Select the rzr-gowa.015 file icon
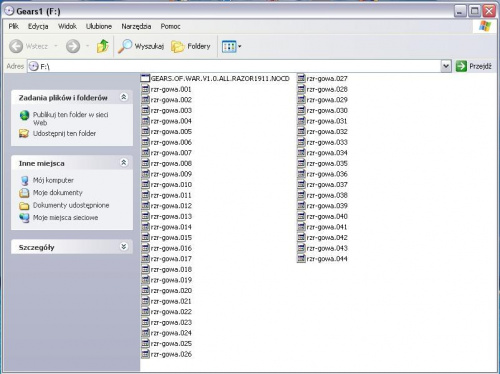Image resolution: width=500 pixels, height=374 pixels. click(x=145, y=238)
